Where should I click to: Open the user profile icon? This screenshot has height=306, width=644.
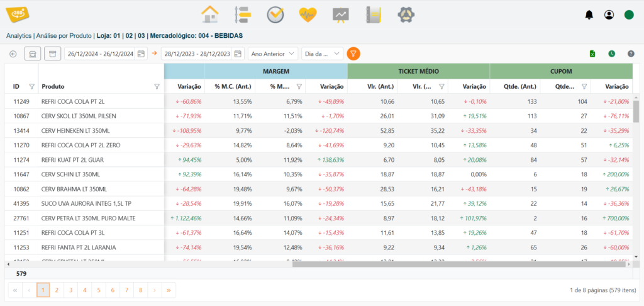pos(609,15)
